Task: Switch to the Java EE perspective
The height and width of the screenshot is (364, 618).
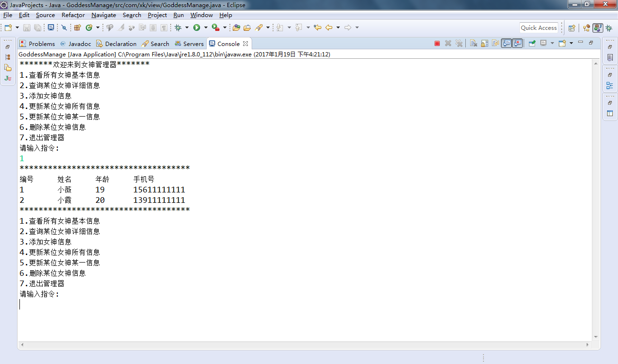Action: coord(587,28)
